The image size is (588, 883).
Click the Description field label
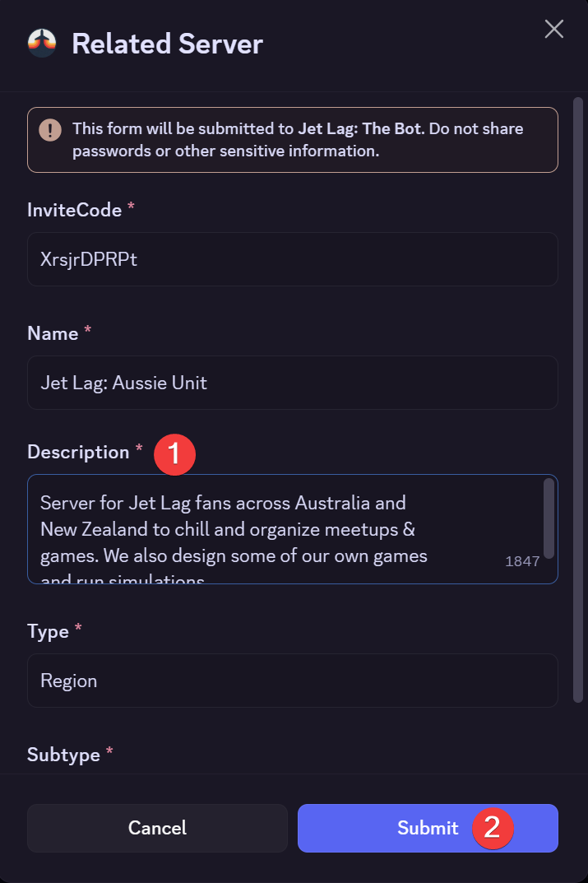click(79, 452)
